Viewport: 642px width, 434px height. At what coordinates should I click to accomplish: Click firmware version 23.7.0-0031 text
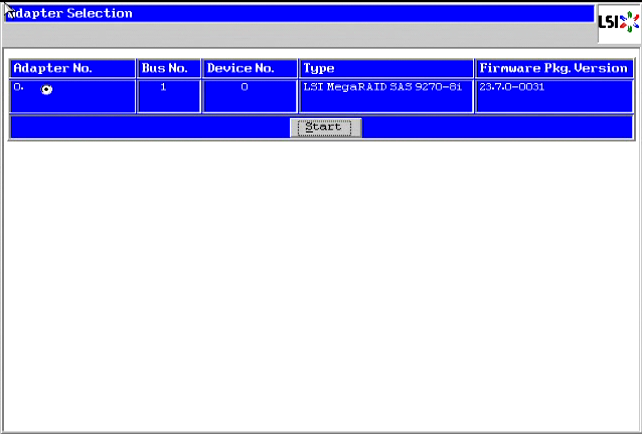pos(514,88)
